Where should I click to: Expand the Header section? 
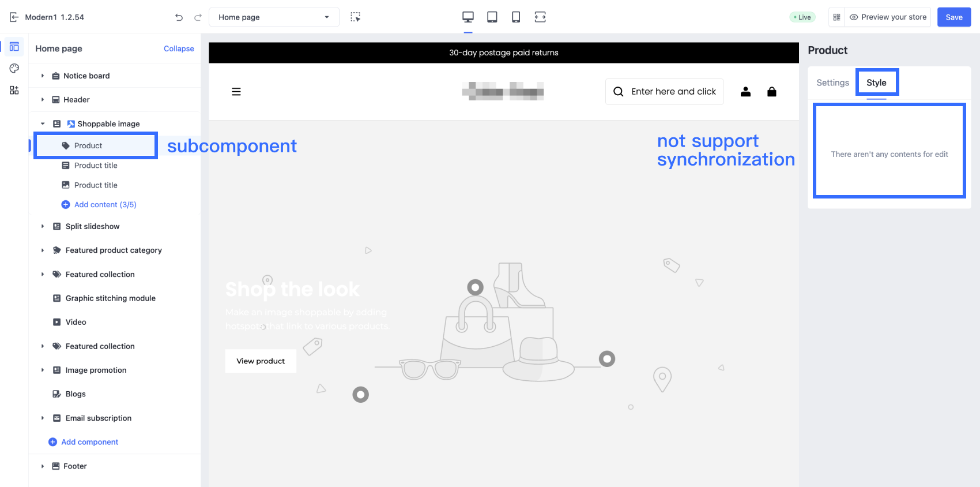coord(43,100)
